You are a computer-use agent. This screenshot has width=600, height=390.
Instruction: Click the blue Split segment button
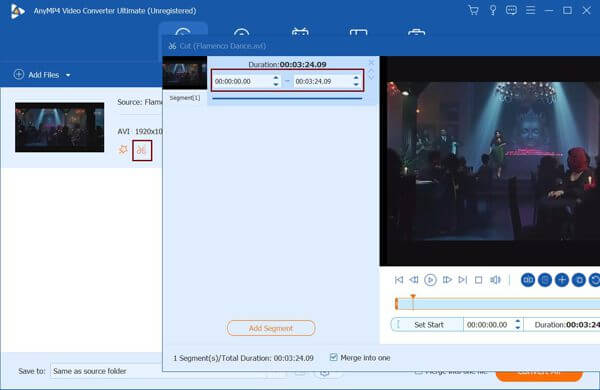pyautogui.click(x=528, y=280)
